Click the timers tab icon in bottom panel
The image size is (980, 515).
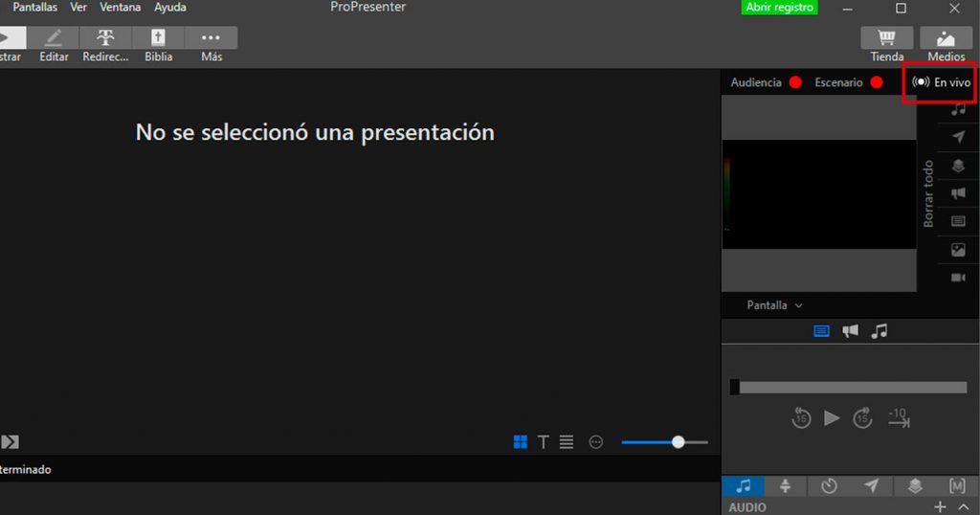click(829, 486)
